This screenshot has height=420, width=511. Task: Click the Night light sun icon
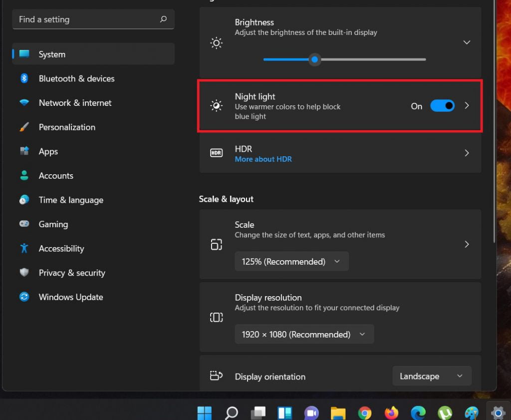tap(217, 106)
